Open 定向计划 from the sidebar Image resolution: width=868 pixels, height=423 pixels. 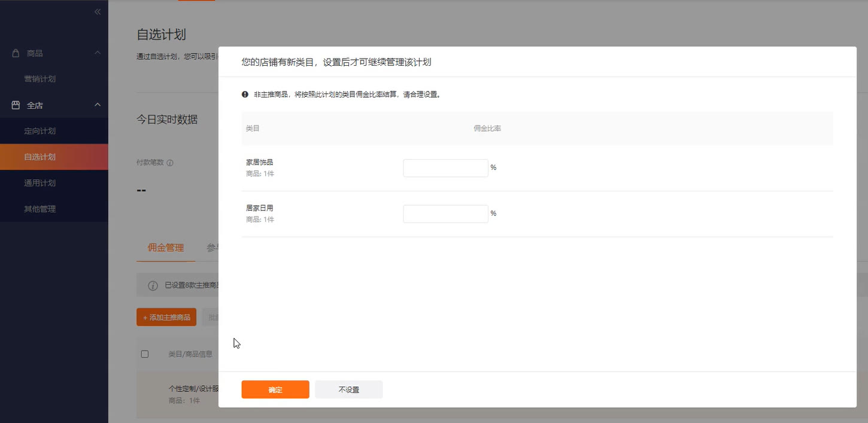40,130
